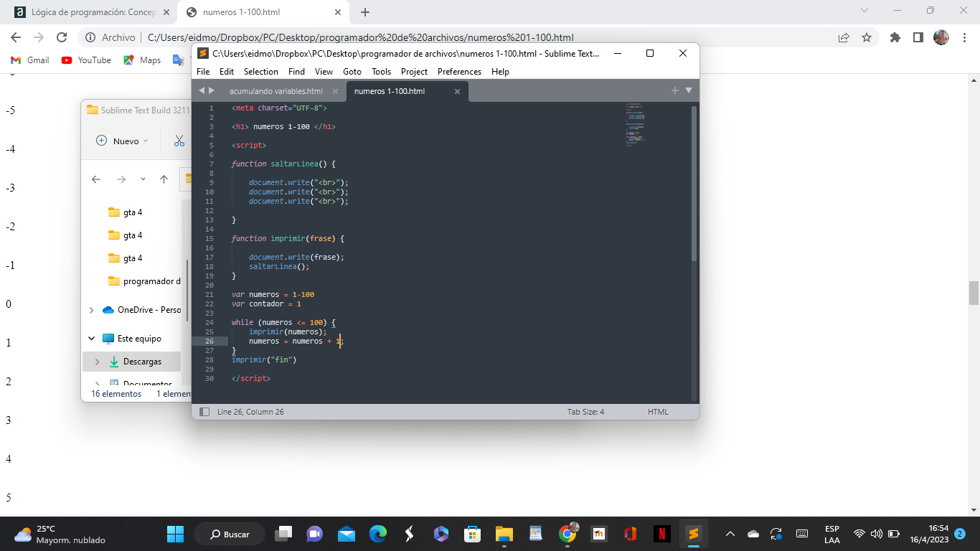Show hidden system tray icons chevron
Viewport: 980px width, 551px height.
730,534
